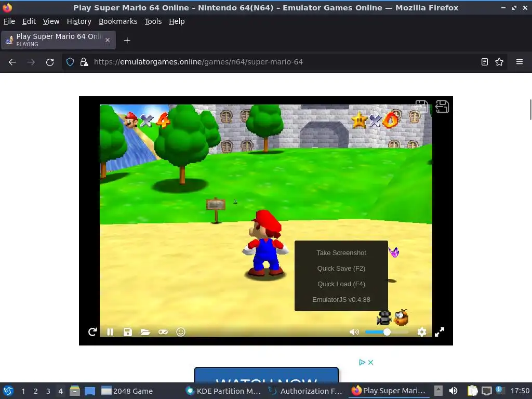Mute the emulator volume
Screen dimensions: 532x399
click(354, 332)
